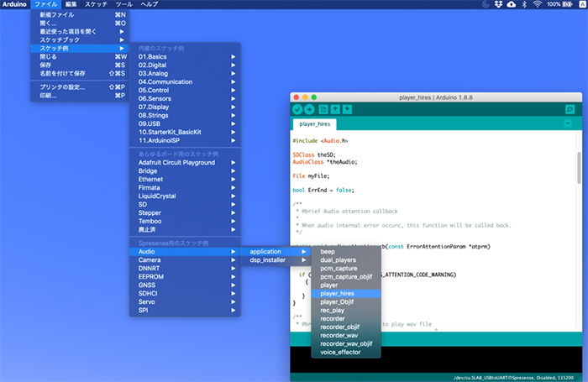Select the player_hires editor tab
588x382 pixels.
pos(315,124)
